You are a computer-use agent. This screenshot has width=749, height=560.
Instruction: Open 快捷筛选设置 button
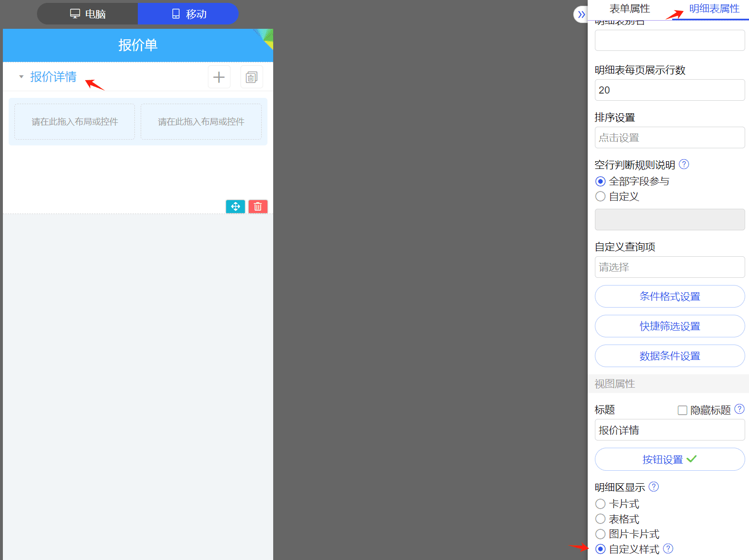tap(670, 326)
